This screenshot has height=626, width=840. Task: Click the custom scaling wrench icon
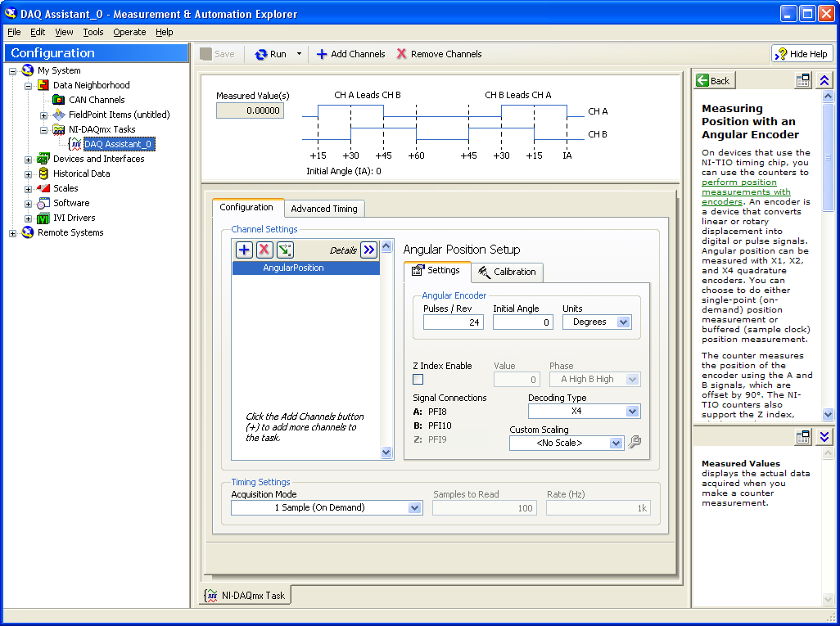635,442
